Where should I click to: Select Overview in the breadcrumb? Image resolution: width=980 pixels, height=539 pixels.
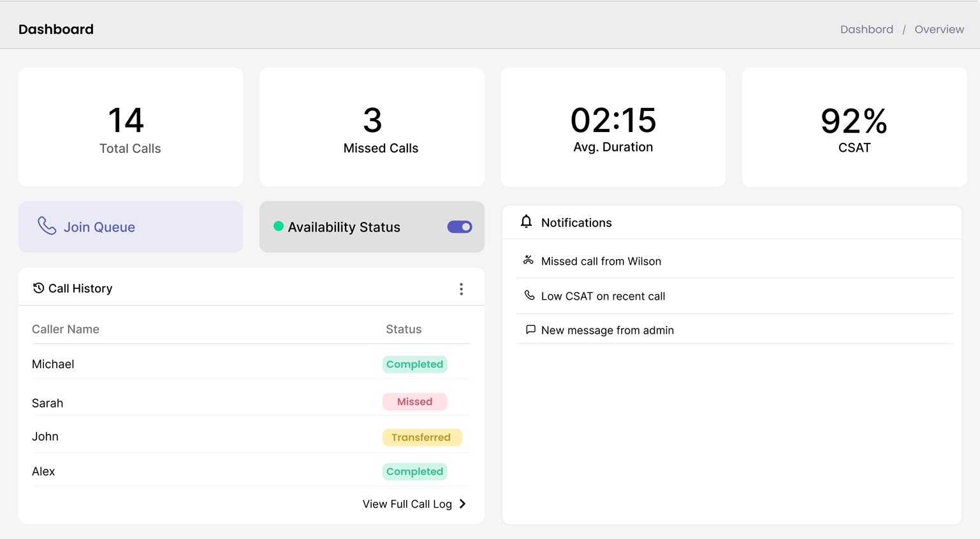939,29
